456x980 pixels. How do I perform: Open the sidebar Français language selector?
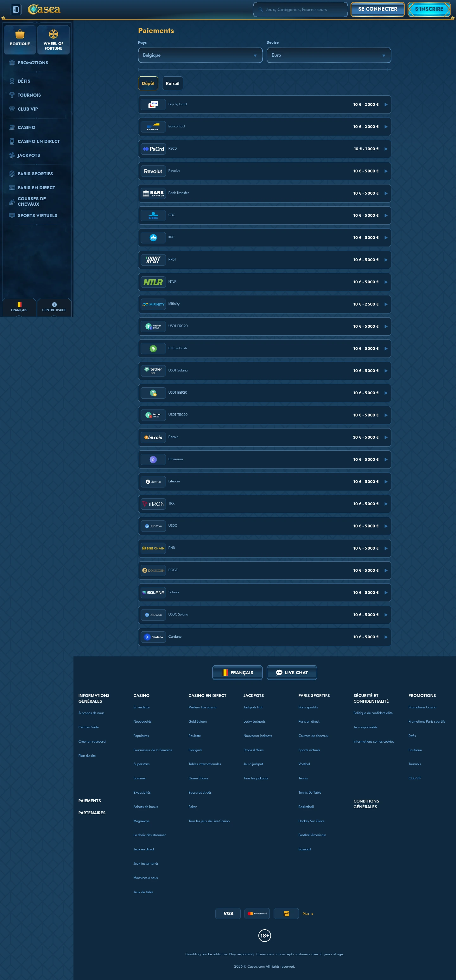[x=19, y=307]
